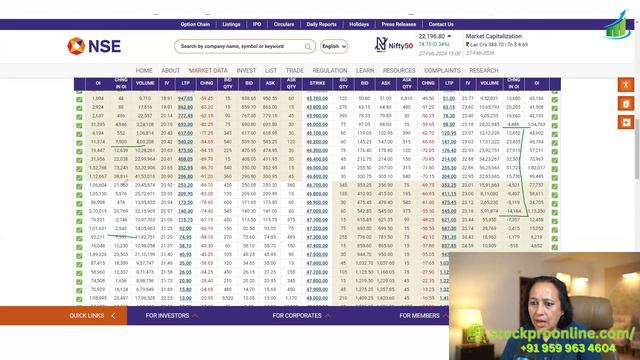Screen dimensions: 640x360
Task: Click the orange login arrow icon
Action: click(626, 122)
